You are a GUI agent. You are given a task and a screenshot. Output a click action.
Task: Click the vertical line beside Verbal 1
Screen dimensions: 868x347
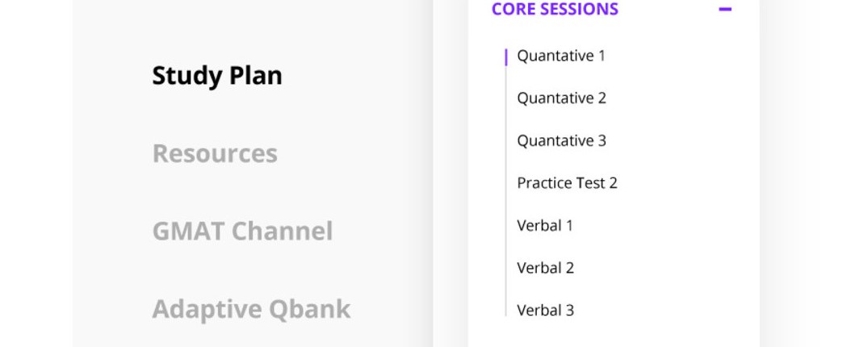(x=505, y=226)
